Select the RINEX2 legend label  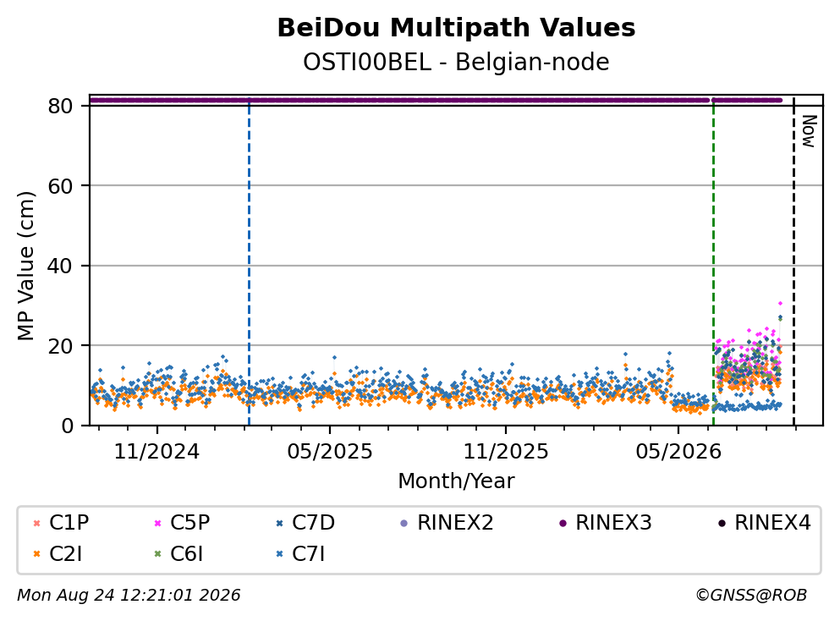tap(455, 522)
